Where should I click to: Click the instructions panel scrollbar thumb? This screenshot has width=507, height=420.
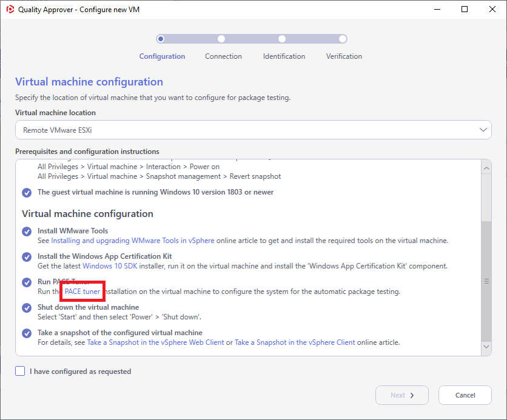point(486,281)
